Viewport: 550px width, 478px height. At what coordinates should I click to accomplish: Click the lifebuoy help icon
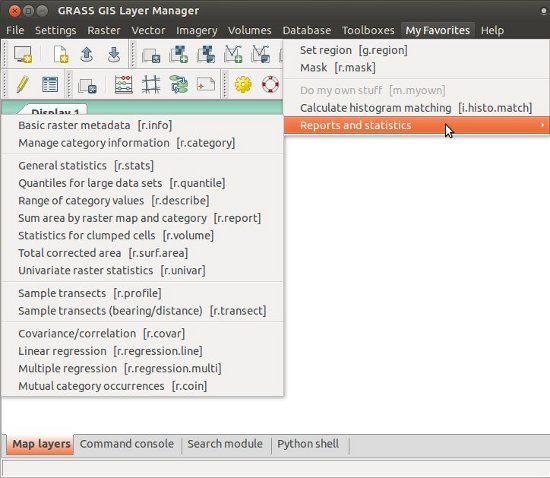[x=270, y=85]
